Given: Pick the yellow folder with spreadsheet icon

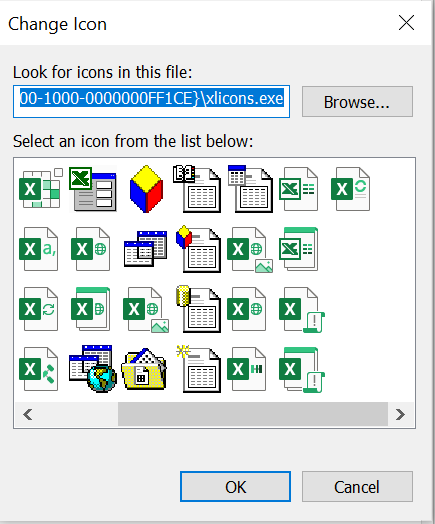Looking at the screenshot, I should click(x=144, y=369).
